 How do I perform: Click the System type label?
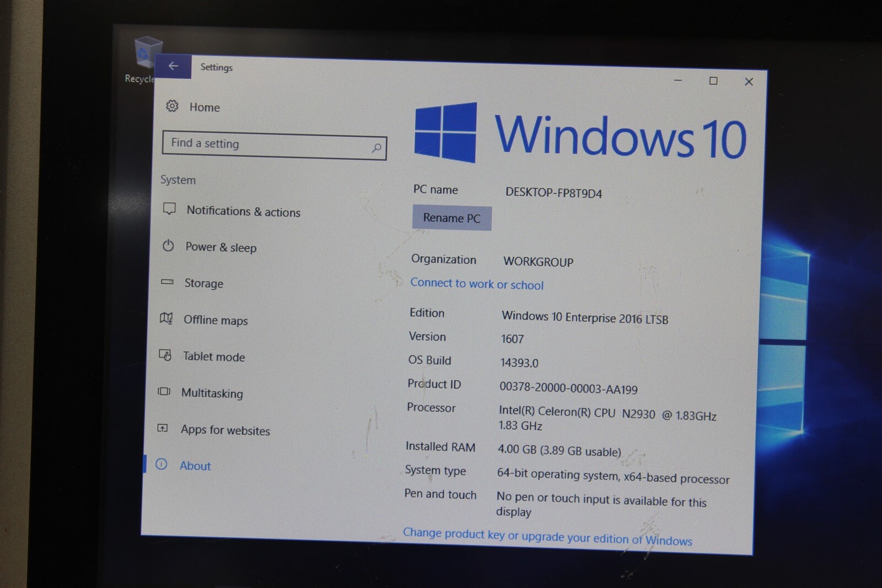pos(435,470)
